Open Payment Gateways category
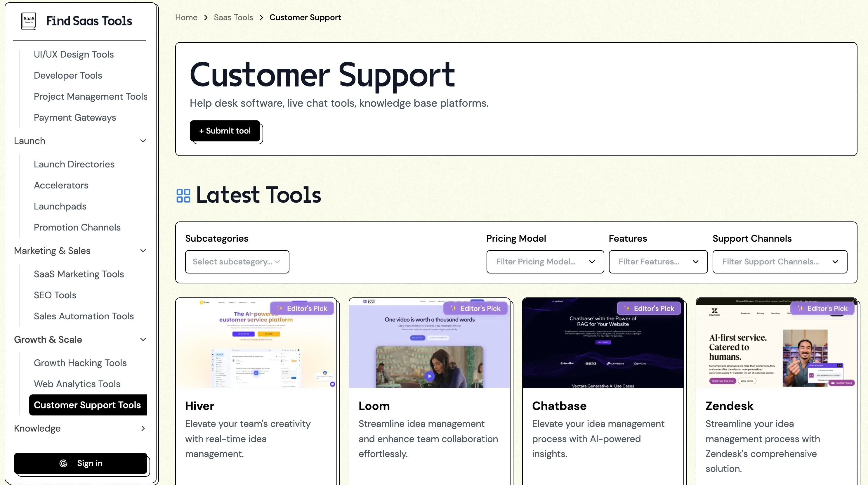Screen dimensions: 868x485 (75, 118)
